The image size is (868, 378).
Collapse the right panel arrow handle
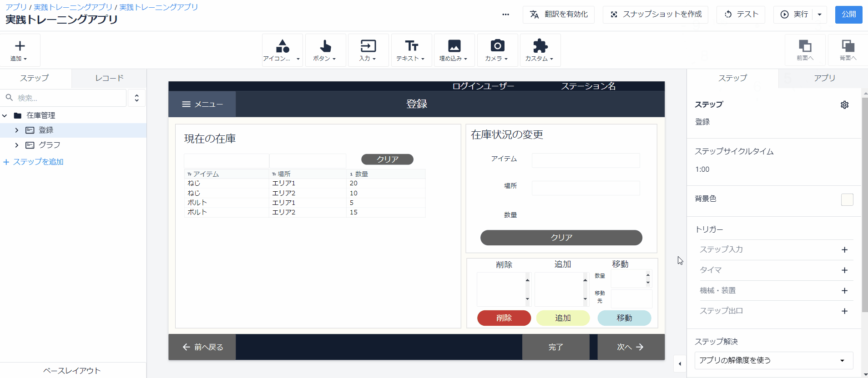pos(680,363)
